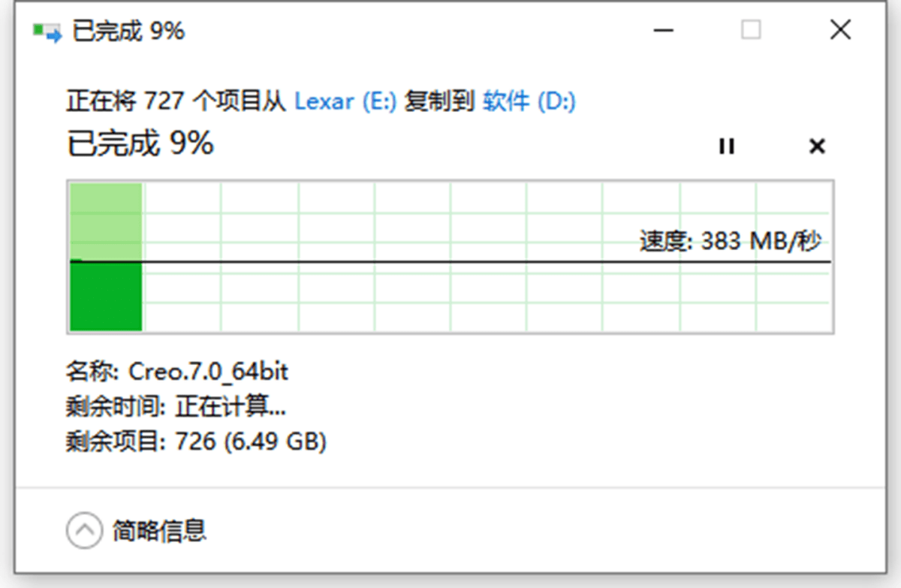Click the 简略信息 label

tap(159, 531)
